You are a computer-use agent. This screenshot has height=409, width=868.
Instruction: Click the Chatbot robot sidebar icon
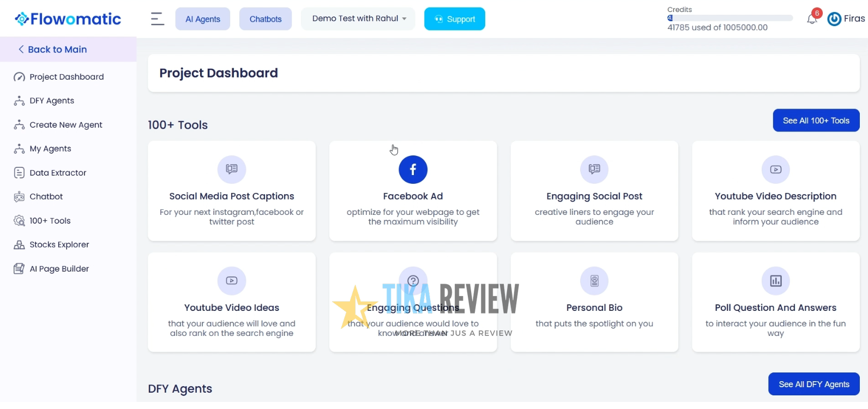(19, 197)
